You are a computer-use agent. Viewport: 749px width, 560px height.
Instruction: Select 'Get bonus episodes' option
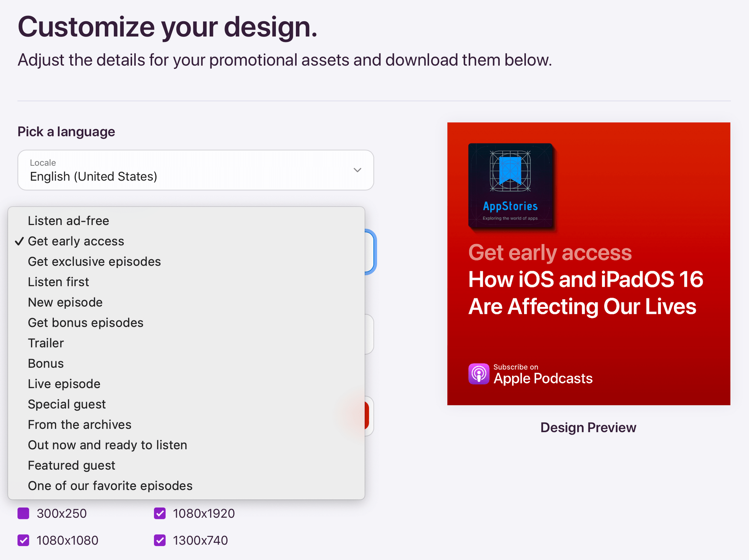[186, 323]
